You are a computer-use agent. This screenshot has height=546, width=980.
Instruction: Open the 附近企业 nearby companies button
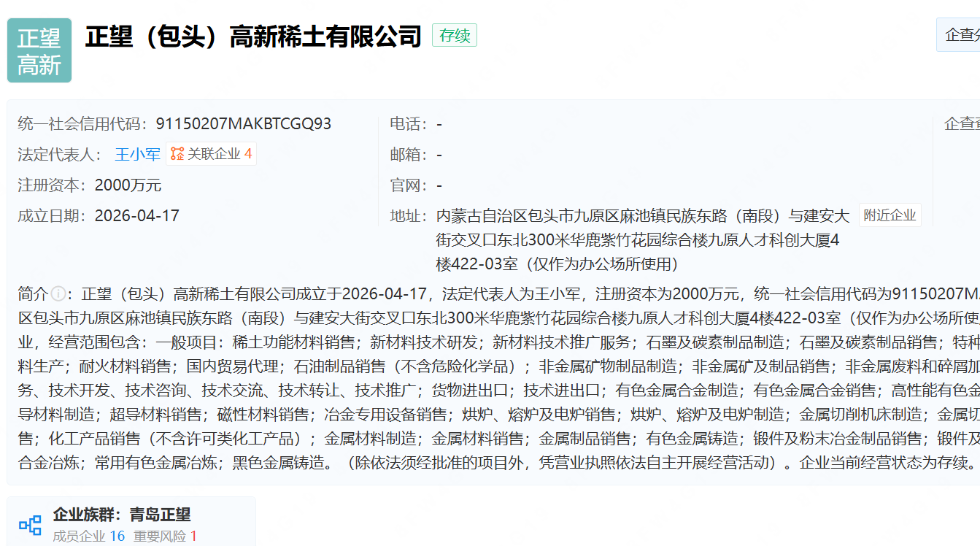(x=889, y=215)
